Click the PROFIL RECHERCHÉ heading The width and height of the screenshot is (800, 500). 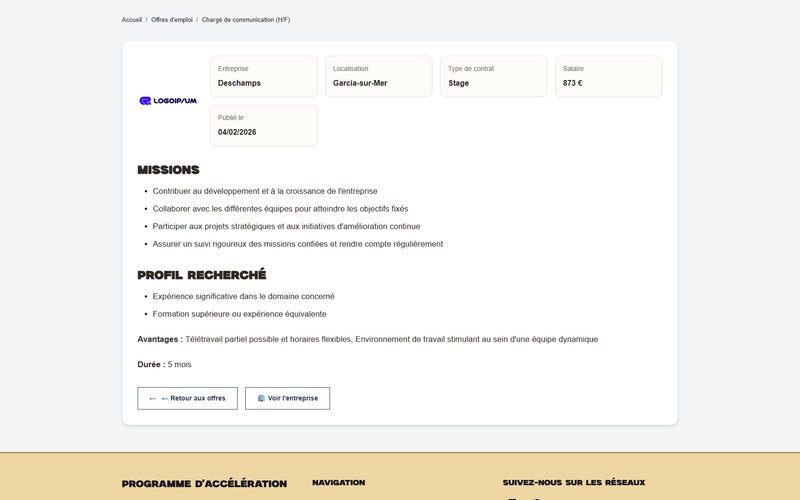202,275
